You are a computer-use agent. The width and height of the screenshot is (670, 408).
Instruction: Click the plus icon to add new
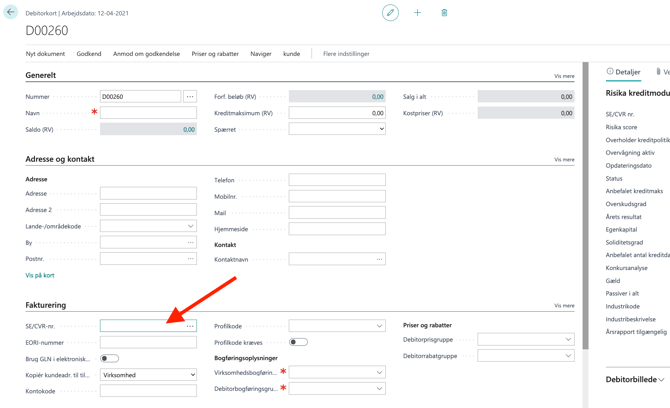(417, 13)
